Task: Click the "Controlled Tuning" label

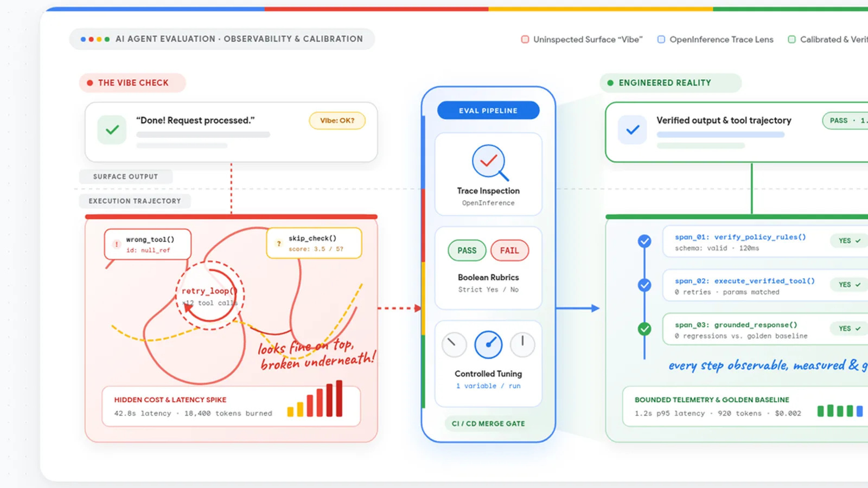Action: [488, 374]
